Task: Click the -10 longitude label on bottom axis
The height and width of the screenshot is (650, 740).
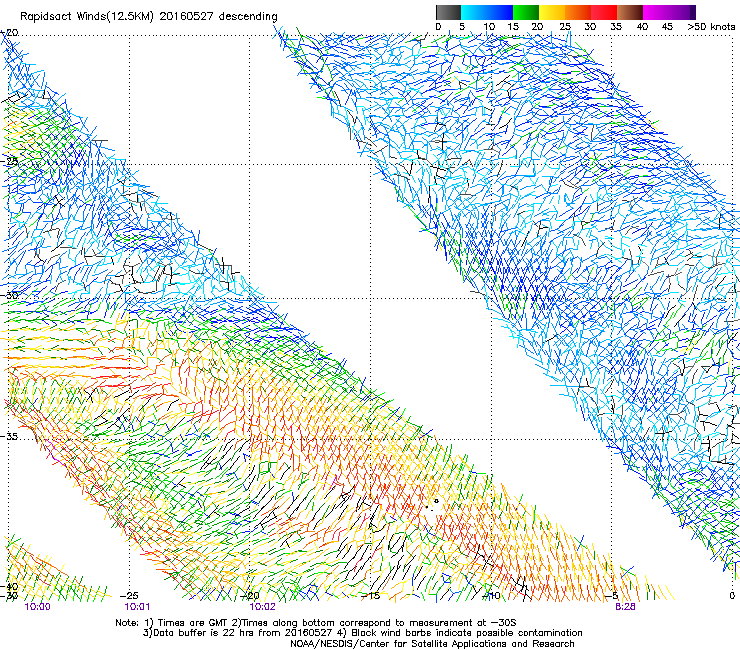Action: [x=491, y=596]
